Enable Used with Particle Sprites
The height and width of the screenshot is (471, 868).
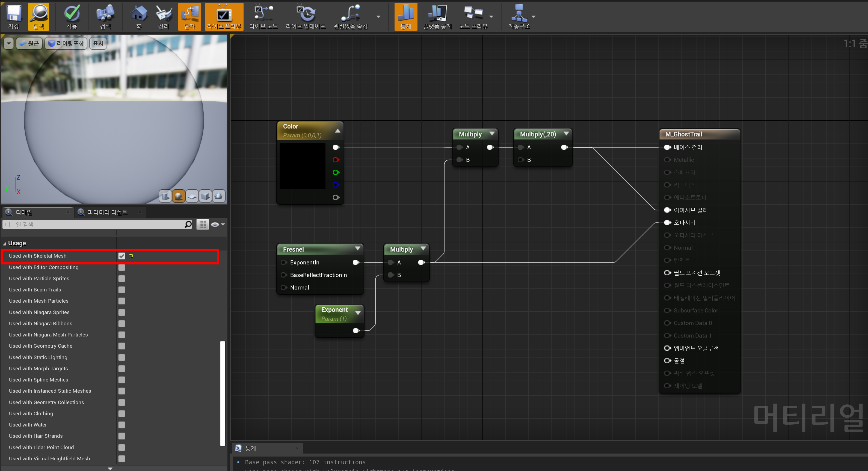click(x=122, y=278)
